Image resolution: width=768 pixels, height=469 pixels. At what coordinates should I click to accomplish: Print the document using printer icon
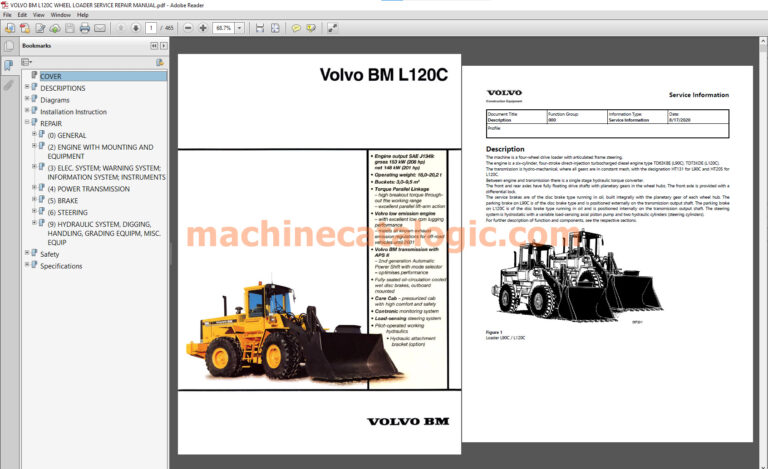coord(85,28)
